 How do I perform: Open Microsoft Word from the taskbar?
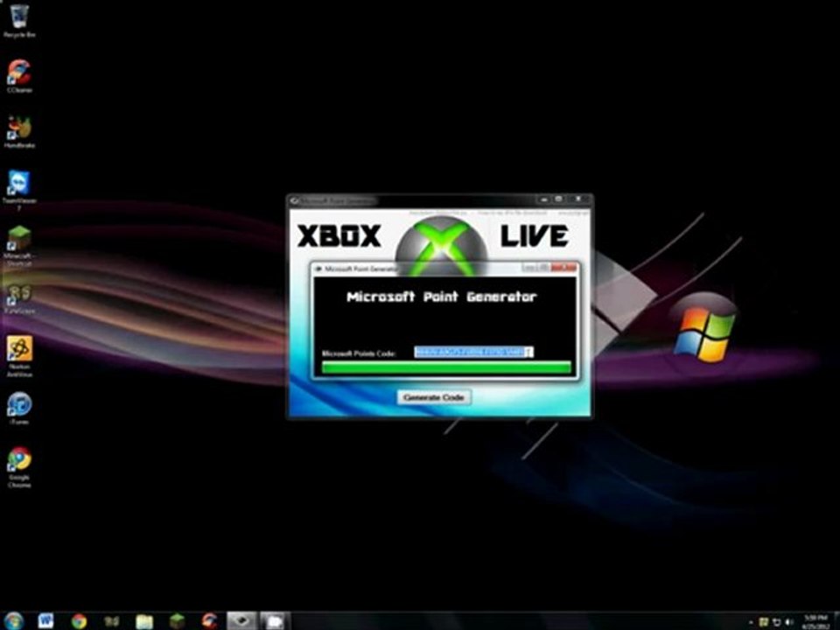[45, 621]
